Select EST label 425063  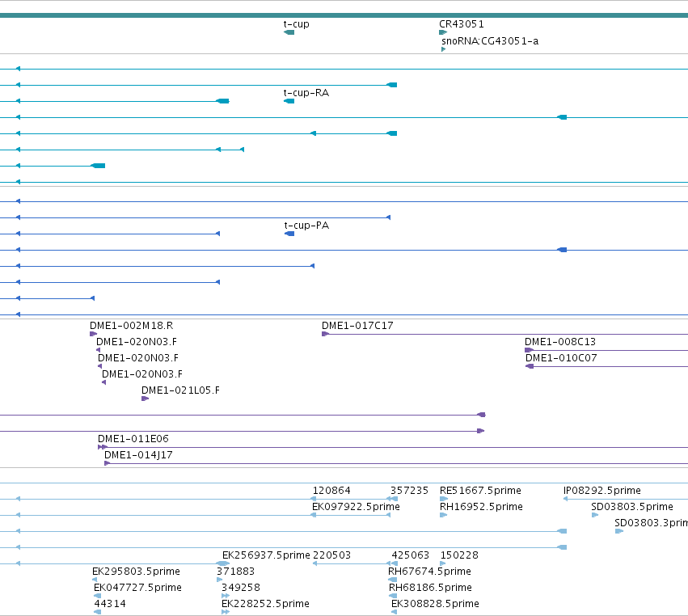coord(410,555)
